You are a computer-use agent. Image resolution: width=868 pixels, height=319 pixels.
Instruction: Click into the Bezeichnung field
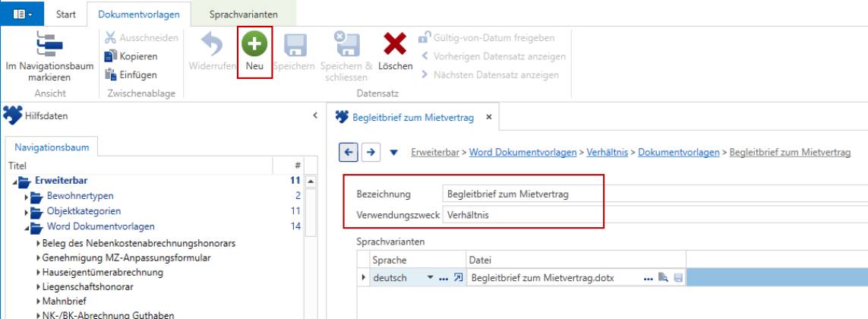[x=655, y=194]
